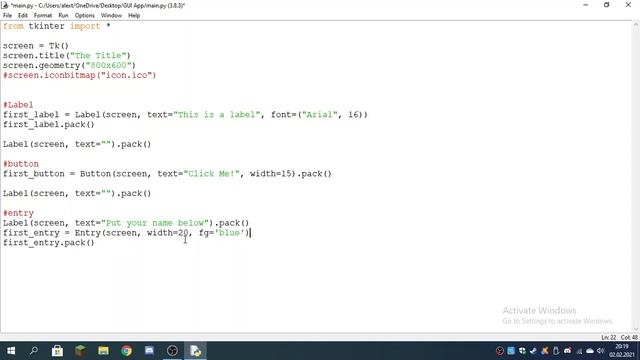Click the blue square tray icon
The width and height of the screenshot is (640, 360).
click(x=511, y=351)
